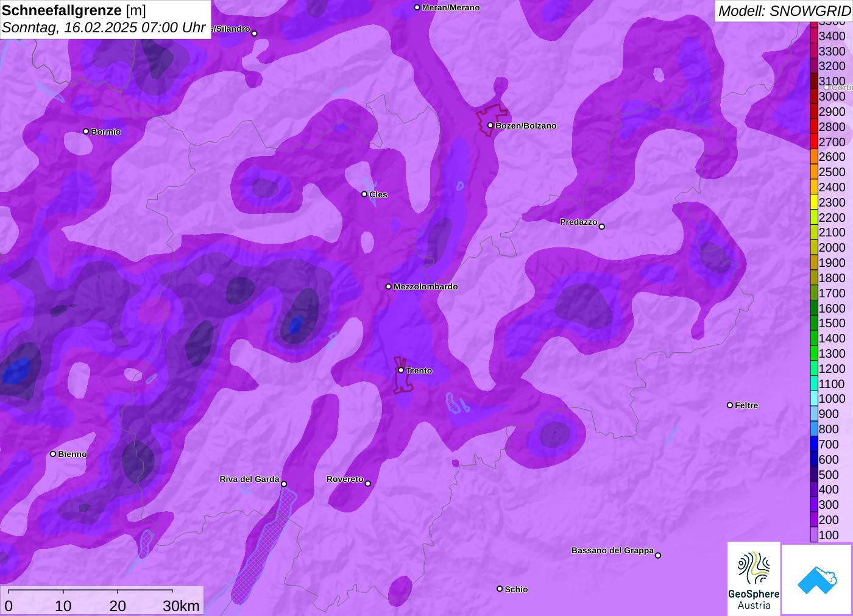Click the Meran/Merano label text

tap(451, 7)
